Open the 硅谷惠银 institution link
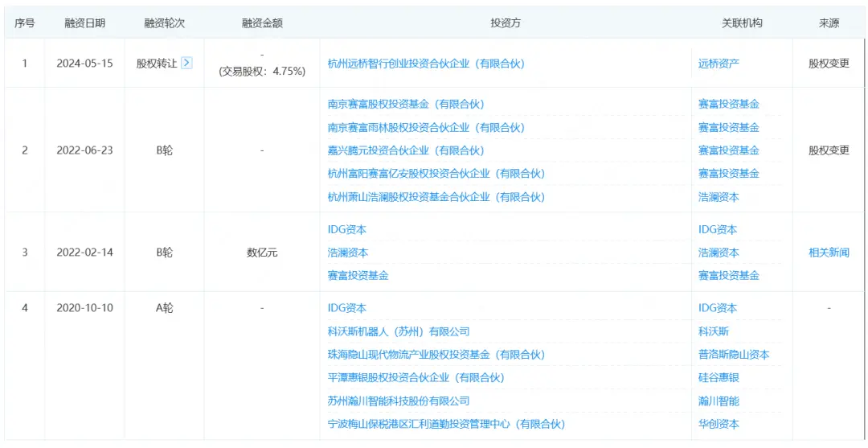The height and width of the screenshot is (448, 868). coord(719,378)
